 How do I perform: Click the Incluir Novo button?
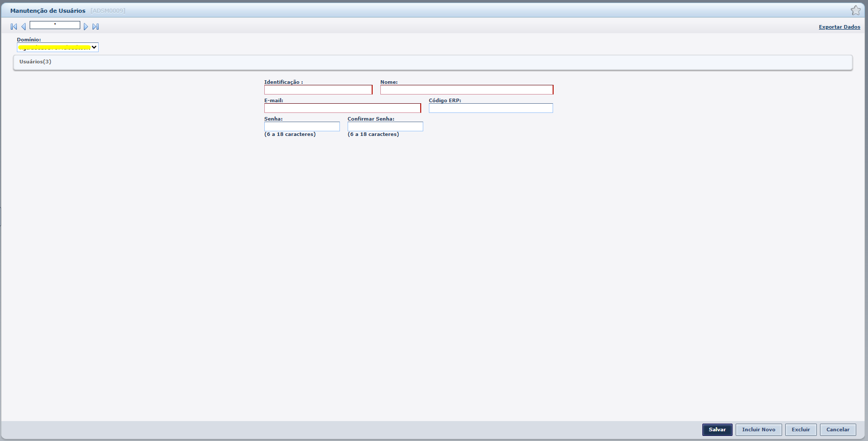pos(759,430)
